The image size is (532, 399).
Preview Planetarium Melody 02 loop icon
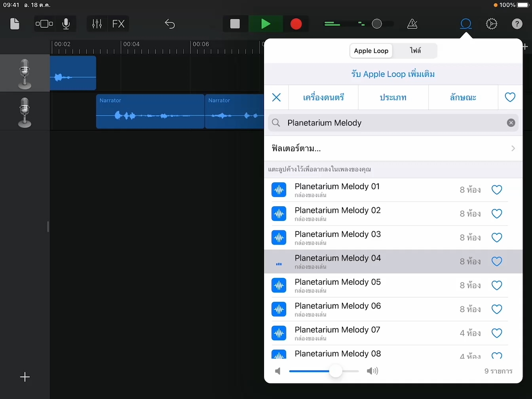[x=279, y=214]
